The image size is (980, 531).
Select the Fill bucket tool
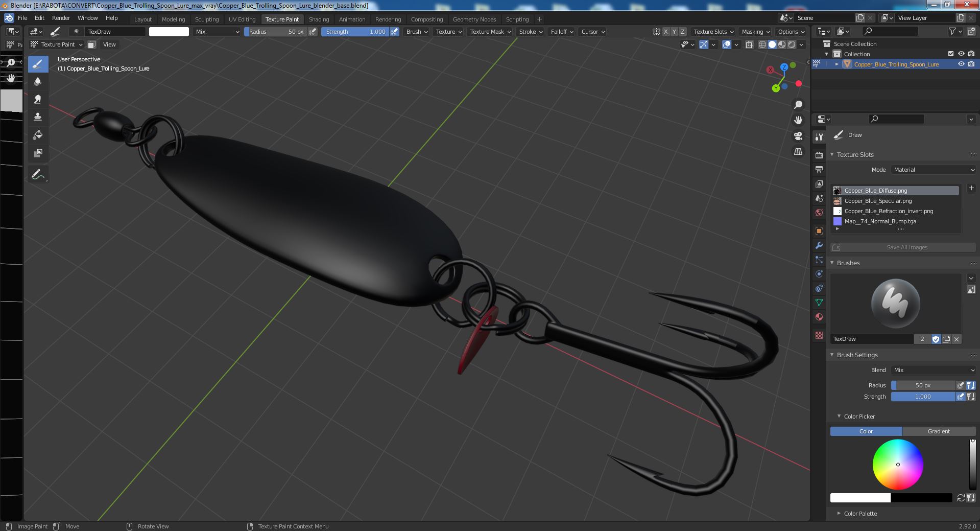point(38,135)
